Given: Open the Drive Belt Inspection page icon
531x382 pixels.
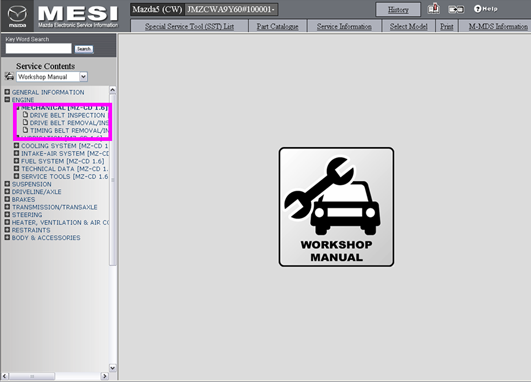Looking at the screenshot, I should click(x=25, y=114).
